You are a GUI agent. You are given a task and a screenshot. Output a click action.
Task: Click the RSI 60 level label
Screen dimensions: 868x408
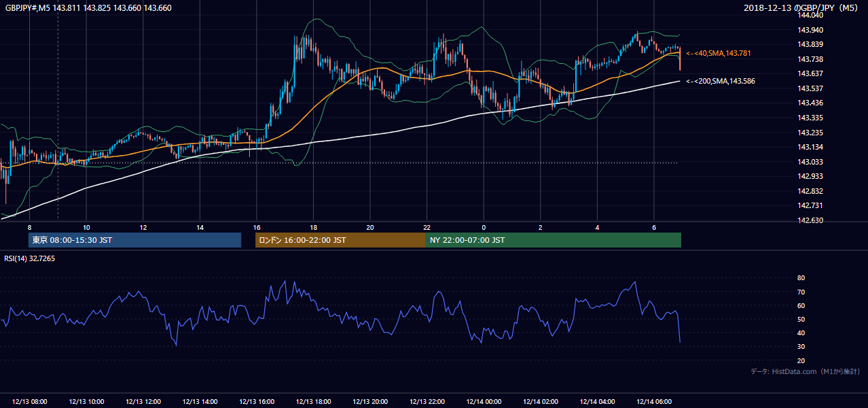[x=801, y=305]
